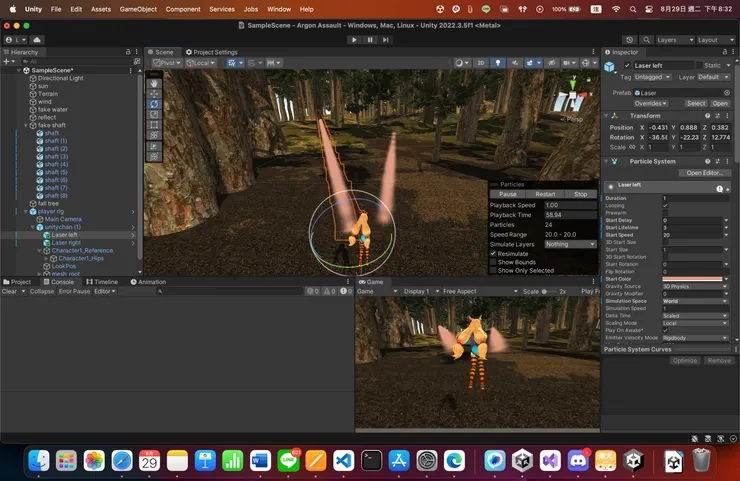Enable the Show Bounds checkbox

493,262
